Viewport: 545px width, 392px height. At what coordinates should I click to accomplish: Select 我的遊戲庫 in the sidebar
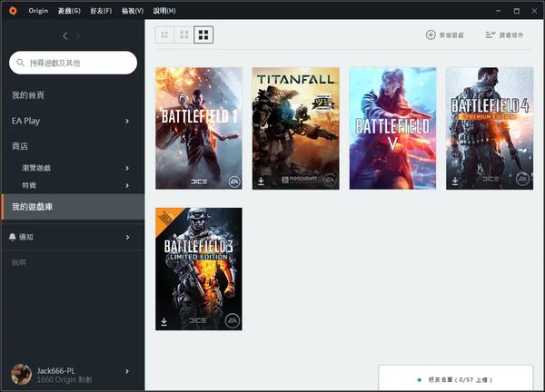(x=73, y=207)
